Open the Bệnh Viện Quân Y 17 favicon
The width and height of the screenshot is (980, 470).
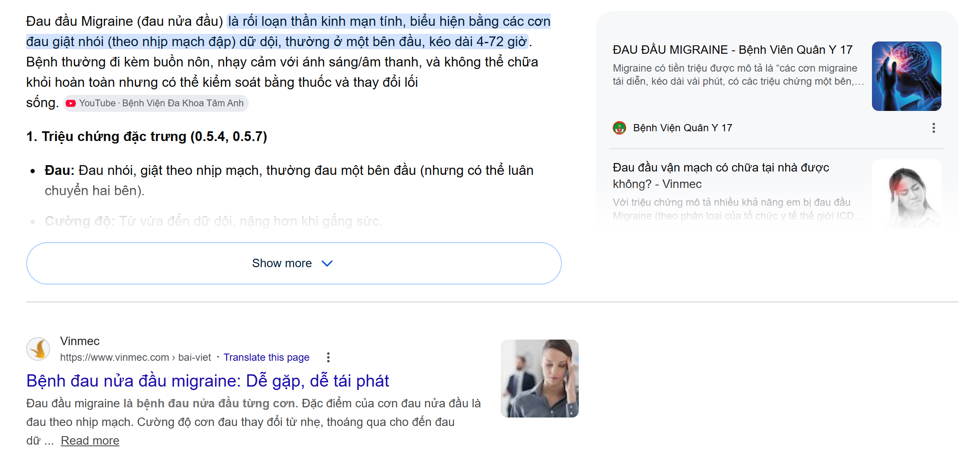coord(619,128)
